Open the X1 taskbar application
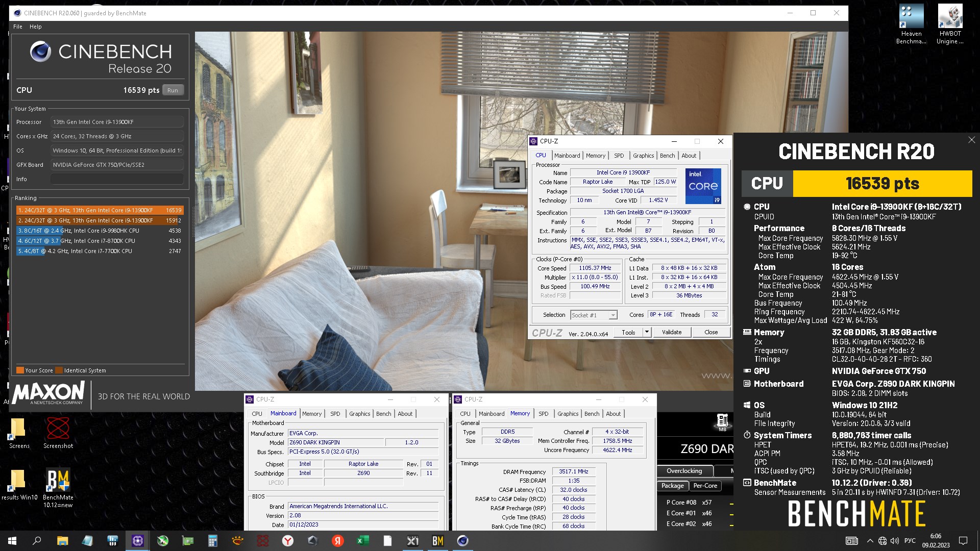Image resolution: width=980 pixels, height=551 pixels. 413,541
